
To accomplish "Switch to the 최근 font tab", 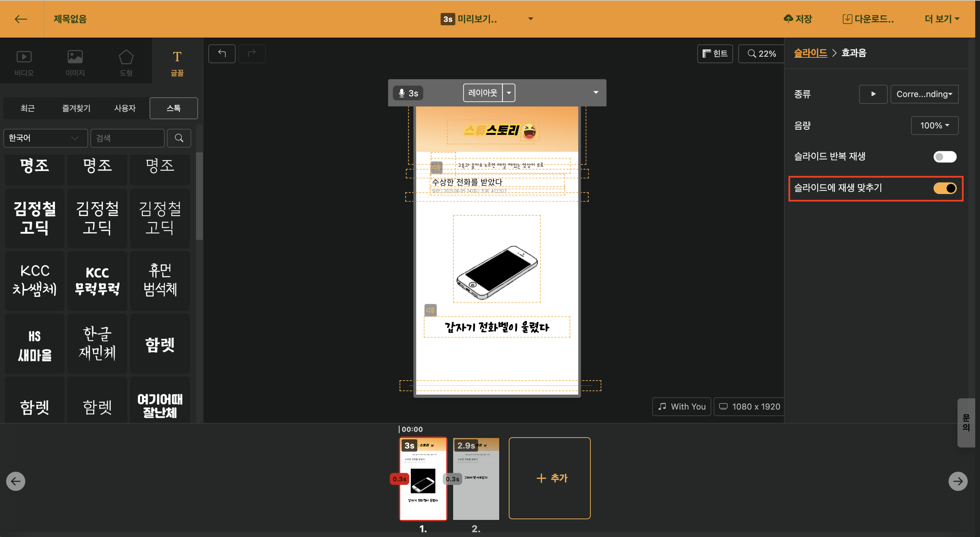I will 27,108.
